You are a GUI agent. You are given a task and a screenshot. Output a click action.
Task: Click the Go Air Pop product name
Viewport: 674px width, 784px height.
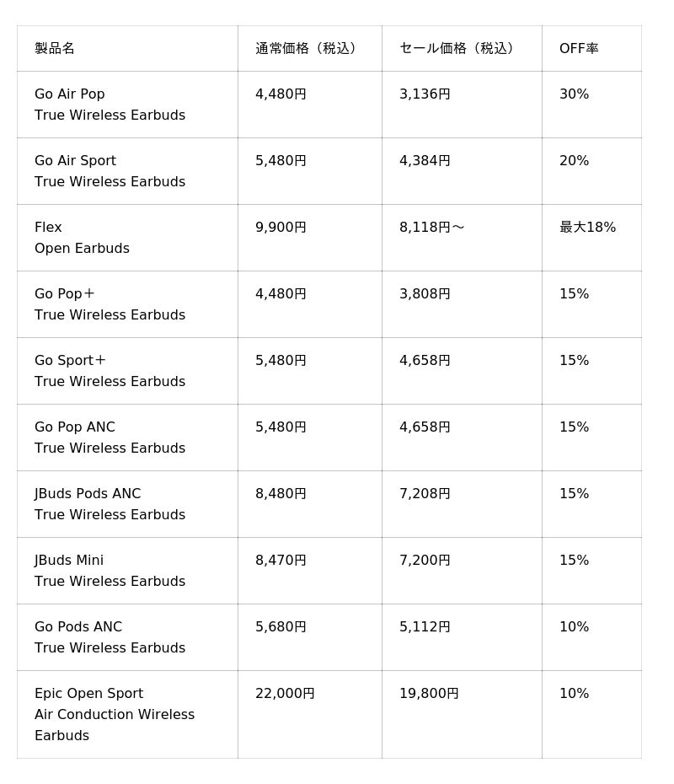click(x=70, y=94)
